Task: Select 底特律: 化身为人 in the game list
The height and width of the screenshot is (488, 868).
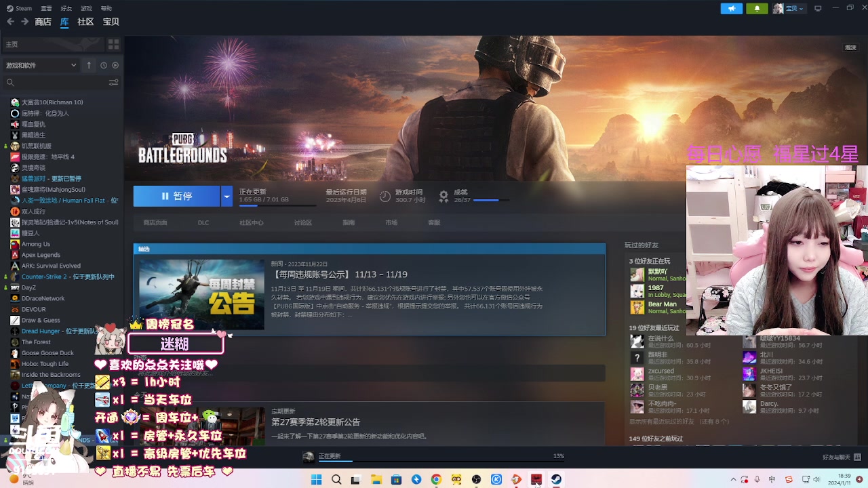Action: pos(45,113)
